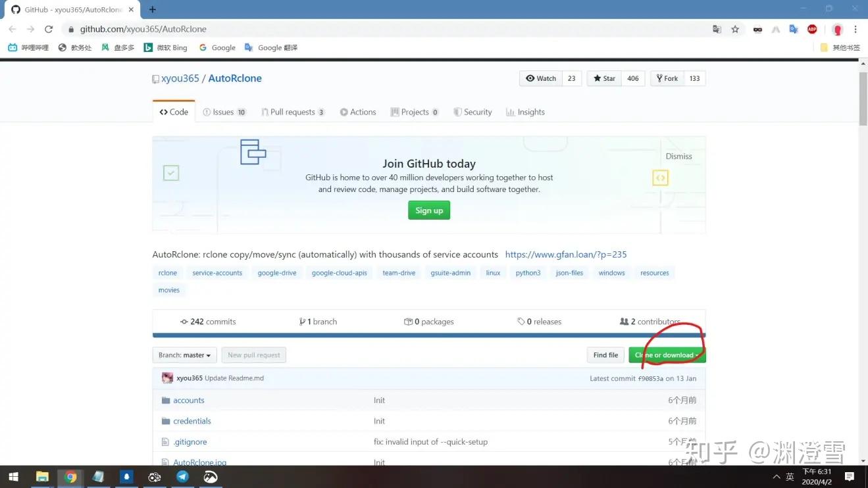Viewport: 868px width, 488px height.
Task: Switch input language via 英 indicator
Action: (x=790, y=477)
